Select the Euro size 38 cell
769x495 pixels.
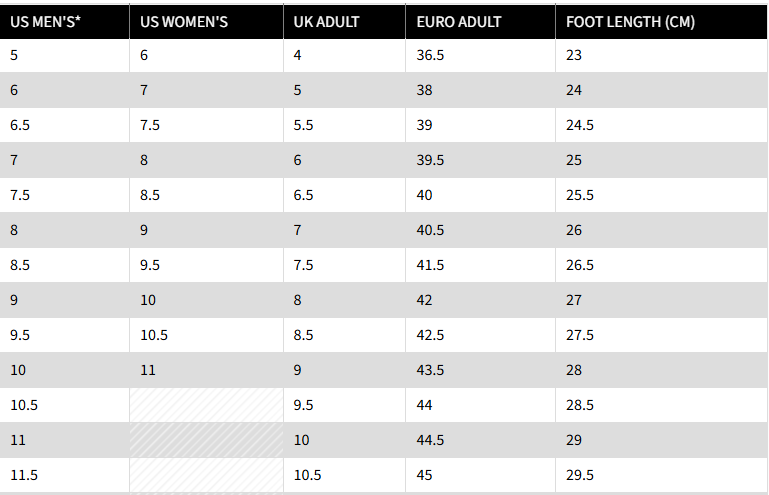tap(426, 90)
